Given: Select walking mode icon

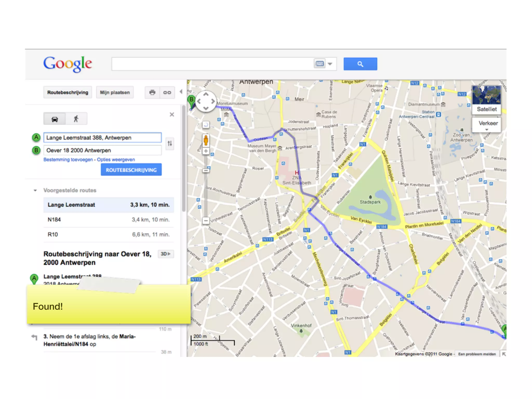Looking at the screenshot, I should 76,119.
